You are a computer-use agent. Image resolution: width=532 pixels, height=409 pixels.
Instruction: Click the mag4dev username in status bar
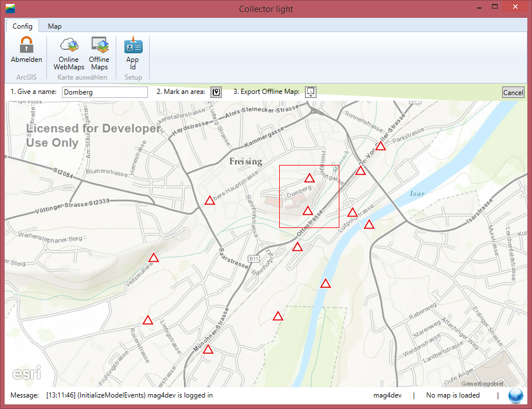pos(388,395)
